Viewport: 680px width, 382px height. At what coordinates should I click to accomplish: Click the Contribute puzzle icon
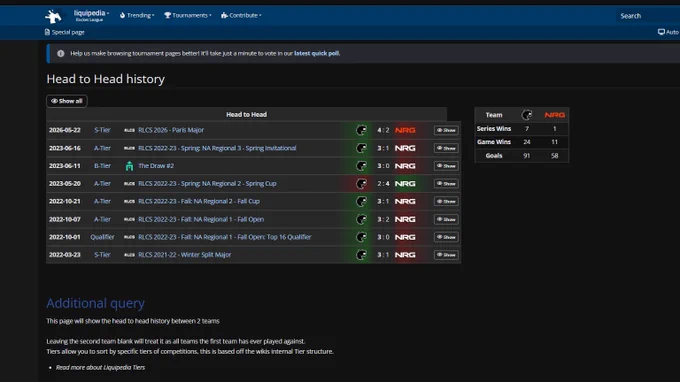click(224, 15)
